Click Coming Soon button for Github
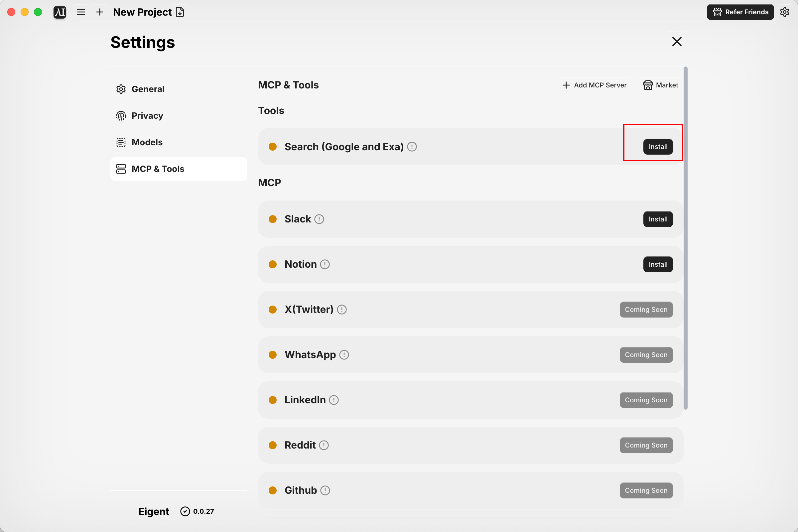This screenshot has width=798, height=532. pyautogui.click(x=646, y=490)
